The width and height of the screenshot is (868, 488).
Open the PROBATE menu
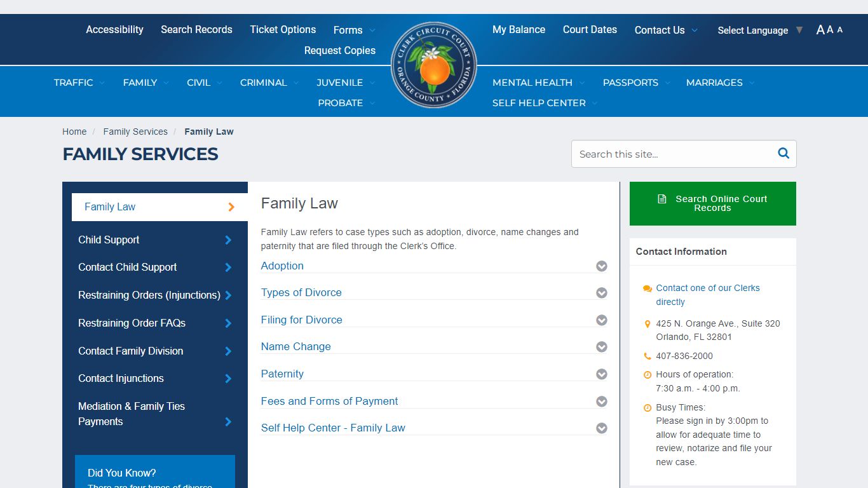[x=347, y=103]
